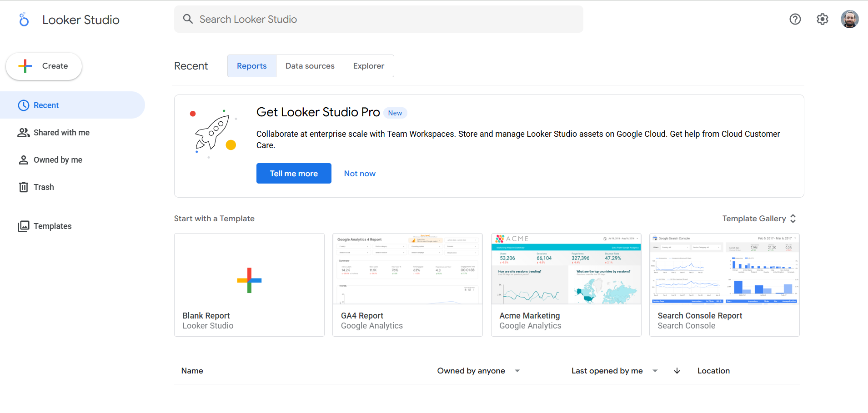Open the settings gear icon
Screen dimensions: 868x413
[822, 19]
